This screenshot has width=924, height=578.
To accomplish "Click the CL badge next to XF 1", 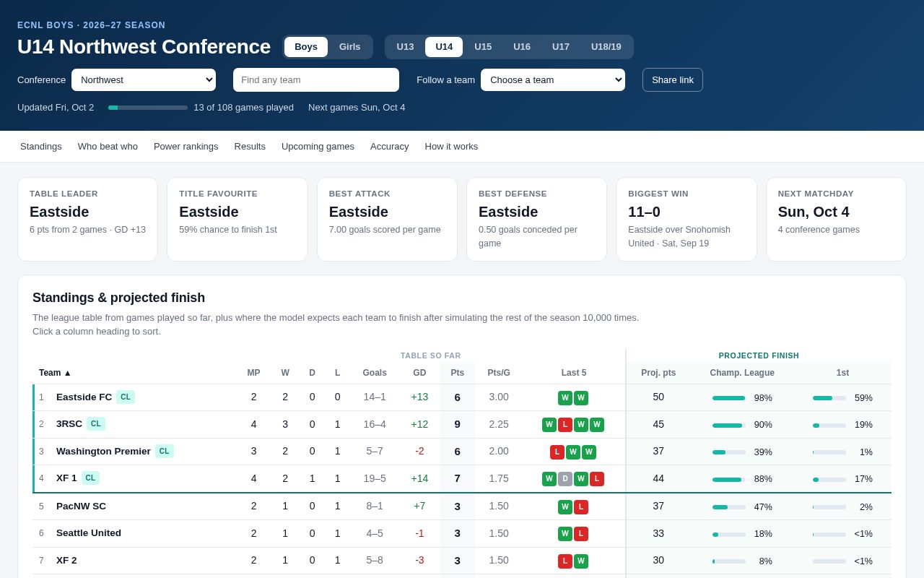I will pyautogui.click(x=91, y=478).
